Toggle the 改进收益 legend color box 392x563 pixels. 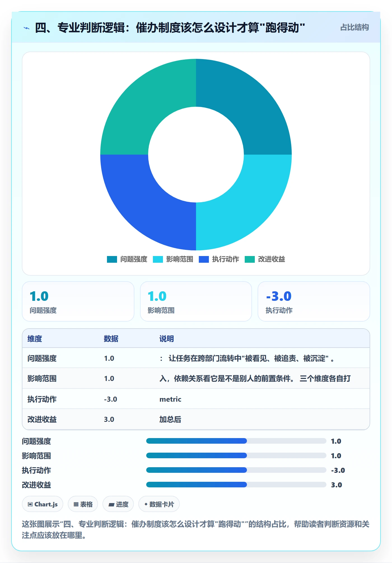(249, 259)
